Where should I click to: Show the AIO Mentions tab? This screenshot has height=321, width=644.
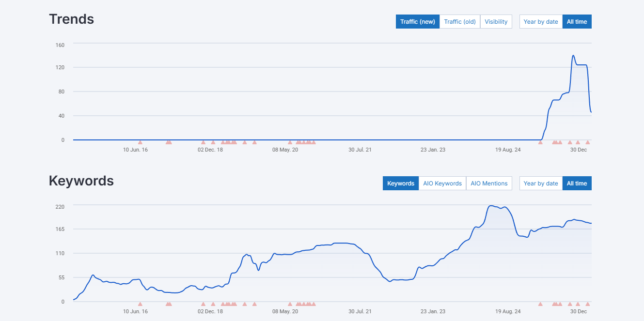(489, 183)
